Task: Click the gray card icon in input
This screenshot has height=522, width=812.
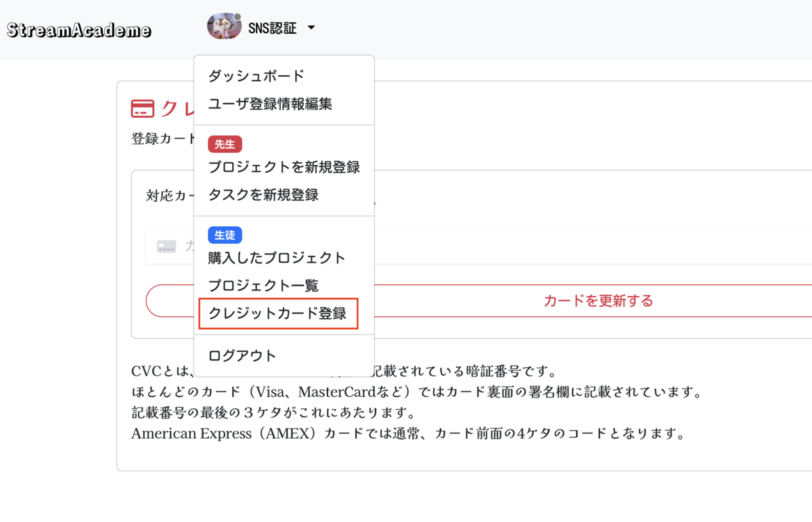Action: pos(166,246)
